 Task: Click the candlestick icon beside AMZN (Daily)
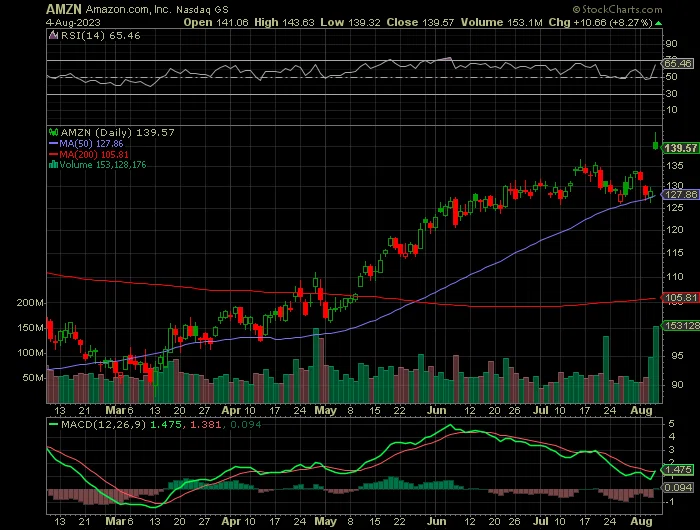pos(53,132)
